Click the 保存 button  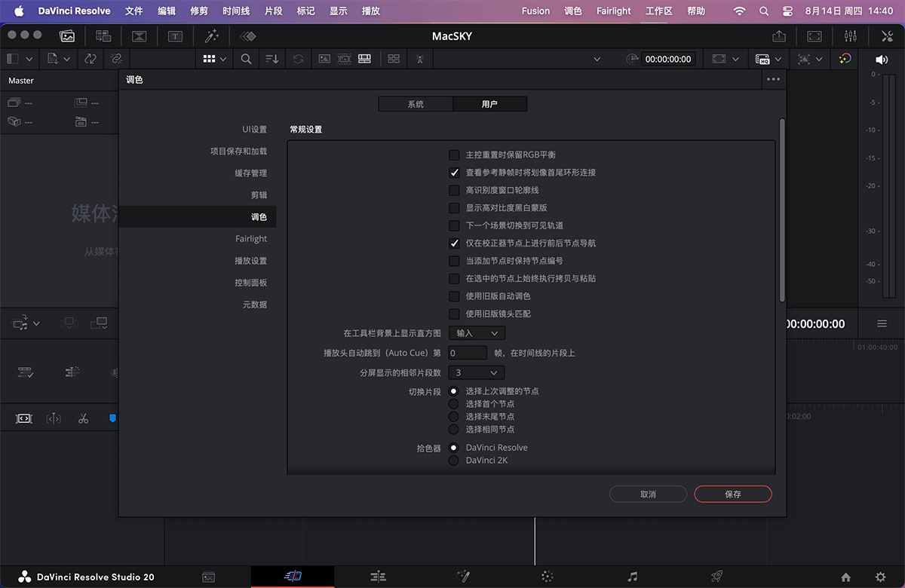733,494
